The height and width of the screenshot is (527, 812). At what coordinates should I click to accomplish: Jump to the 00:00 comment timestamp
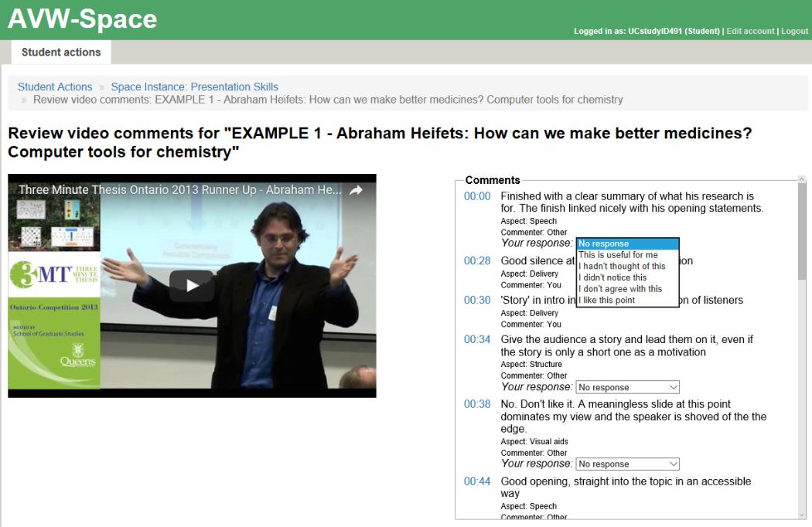pos(477,196)
